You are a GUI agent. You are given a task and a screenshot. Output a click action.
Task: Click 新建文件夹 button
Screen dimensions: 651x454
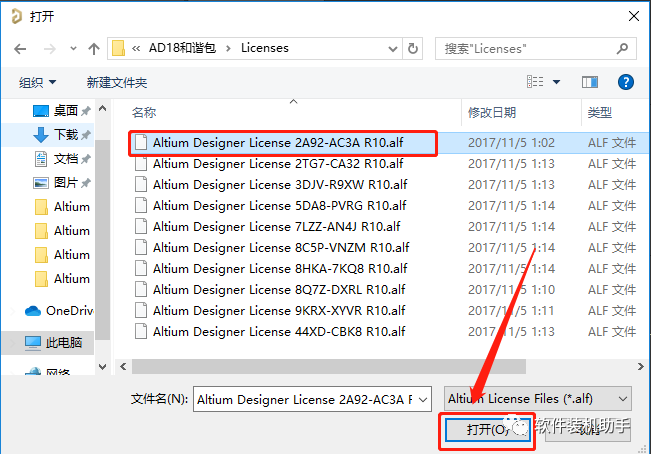click(x=117, y=83)
